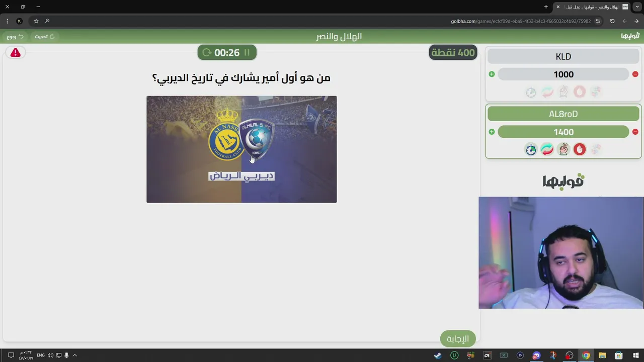Open the taskbar app with fruit cocktail icon
The width and height of the screenshot is (644, 362).
[471, 355]
